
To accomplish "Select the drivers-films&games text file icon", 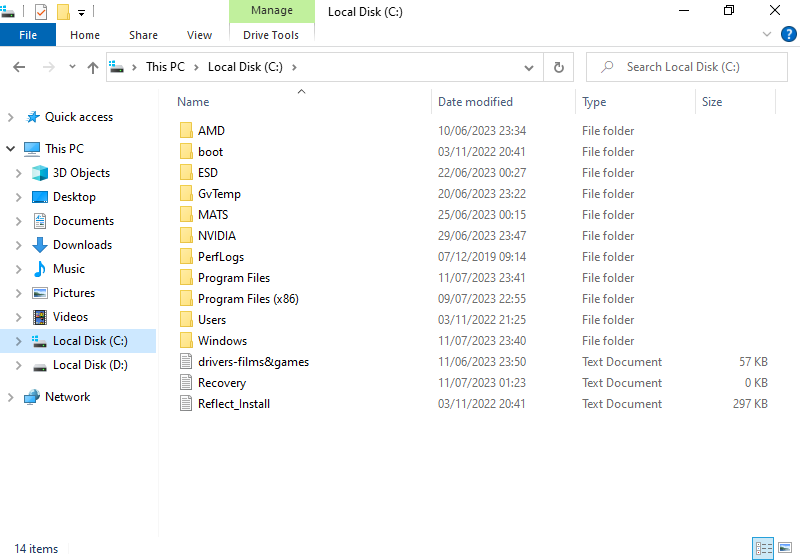I will (186, 362).
